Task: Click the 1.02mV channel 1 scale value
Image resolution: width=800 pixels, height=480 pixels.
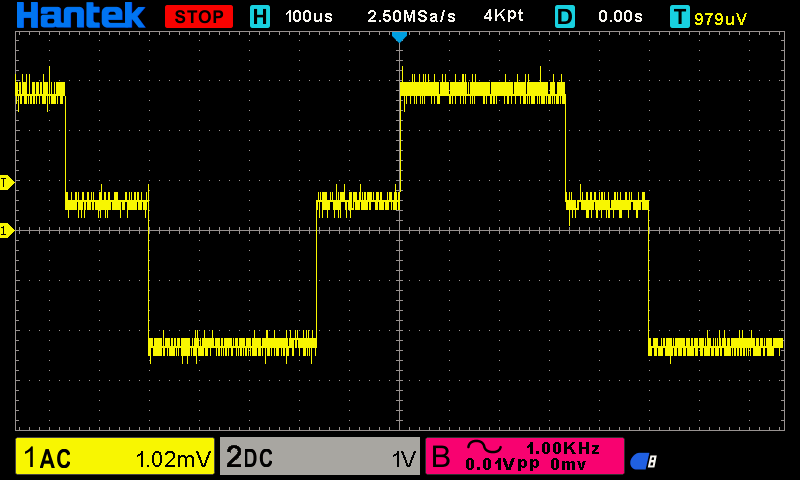Action: pos(173,459)
